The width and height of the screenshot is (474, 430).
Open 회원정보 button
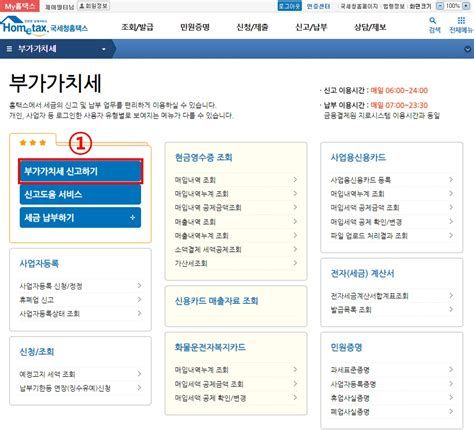point(94,6)
